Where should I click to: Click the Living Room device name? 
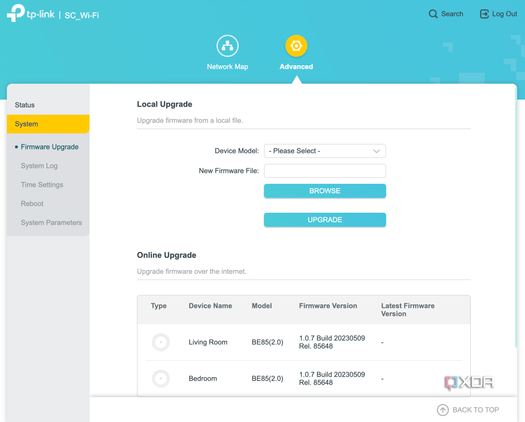[208, 342]
